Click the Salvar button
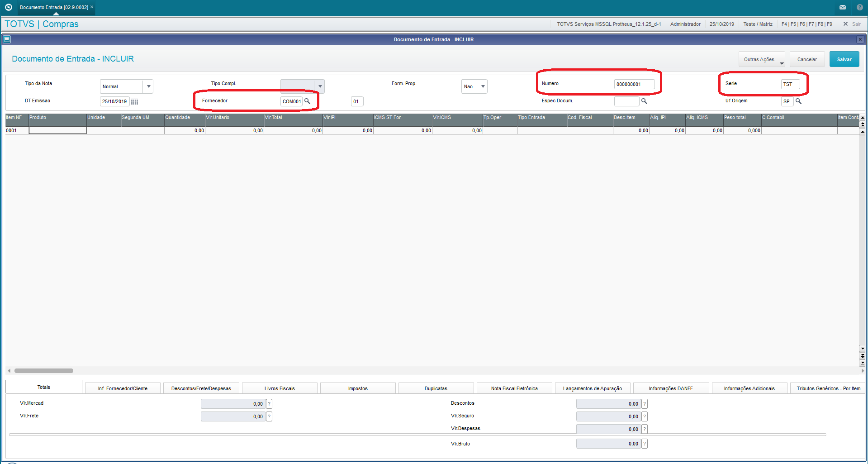Viewport: 868px width, 464px height. pyautogui.click(x=844, y=59)
